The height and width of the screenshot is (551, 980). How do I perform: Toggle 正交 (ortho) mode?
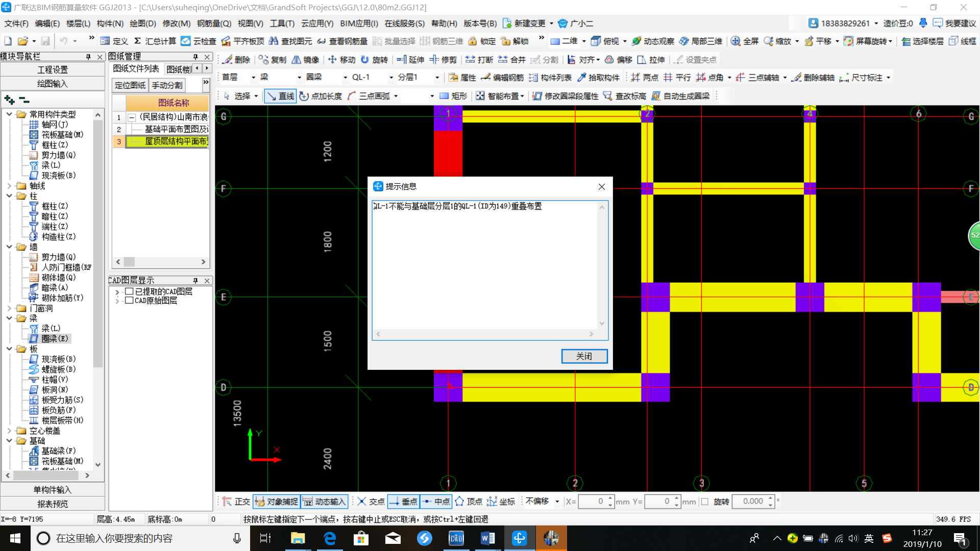tap(236, 502)
